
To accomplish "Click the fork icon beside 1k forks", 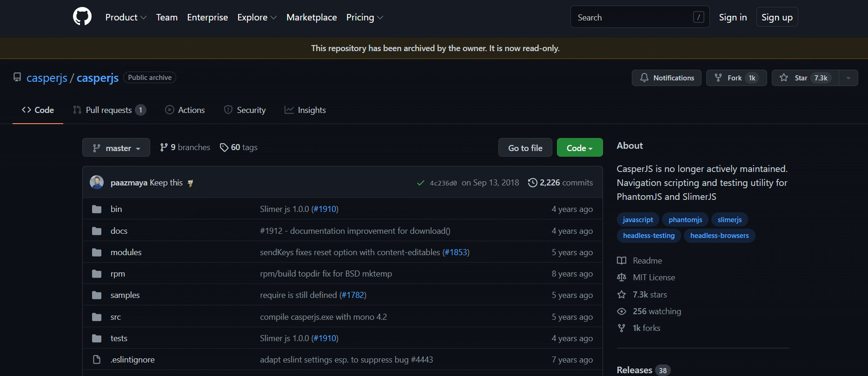I will pyautogui.click(x=622, y=328).
